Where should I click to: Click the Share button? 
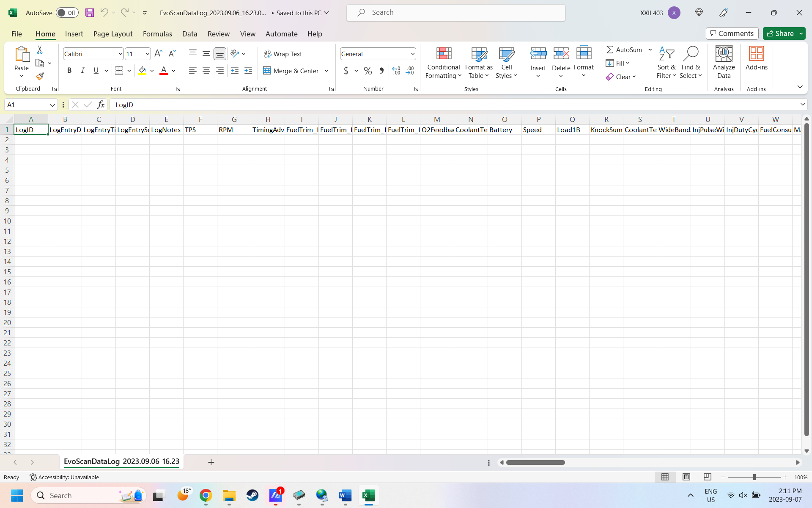(x=780, y=33)
